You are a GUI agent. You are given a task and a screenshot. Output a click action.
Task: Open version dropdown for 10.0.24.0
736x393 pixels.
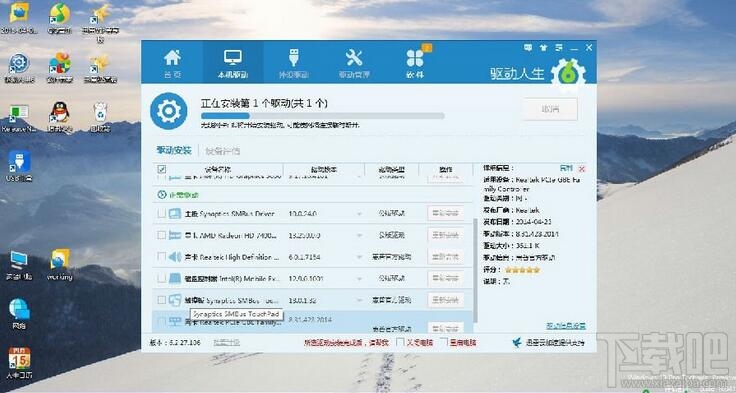coord(360,214)
